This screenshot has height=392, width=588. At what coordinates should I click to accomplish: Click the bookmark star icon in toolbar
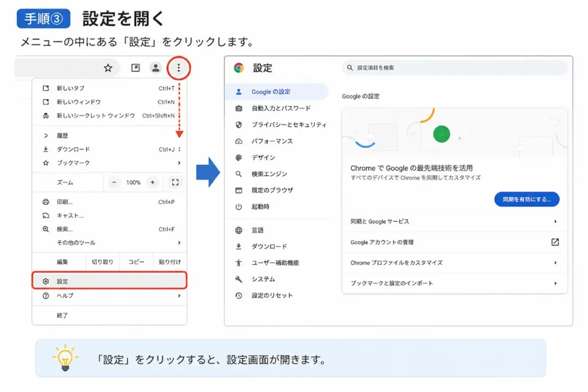point(108,68)
